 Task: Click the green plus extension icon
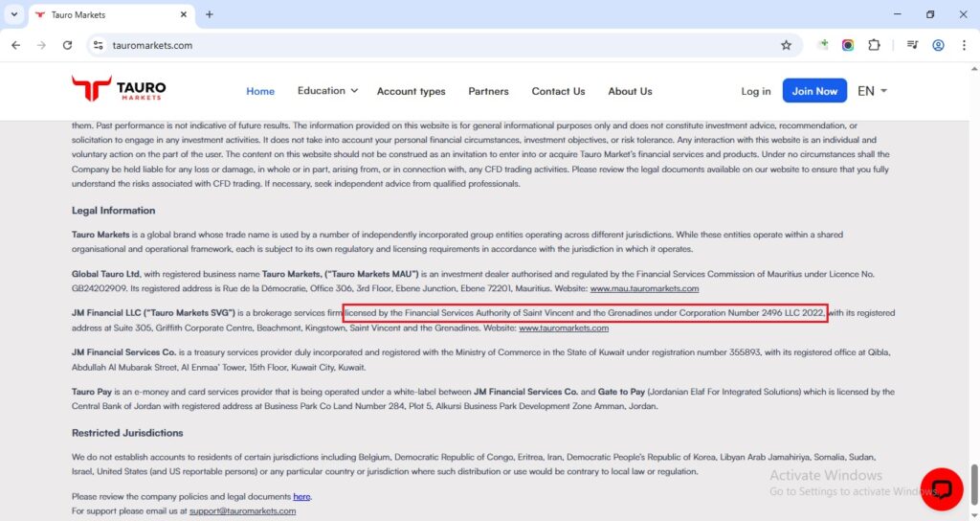(822, 44)
